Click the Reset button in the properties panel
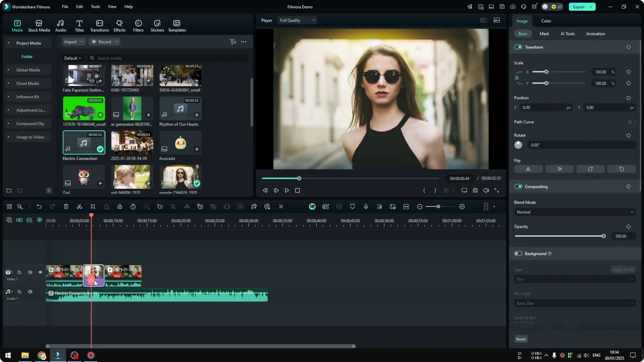Image resolution: width=644 pixels, height=362 pixels. 521,339
